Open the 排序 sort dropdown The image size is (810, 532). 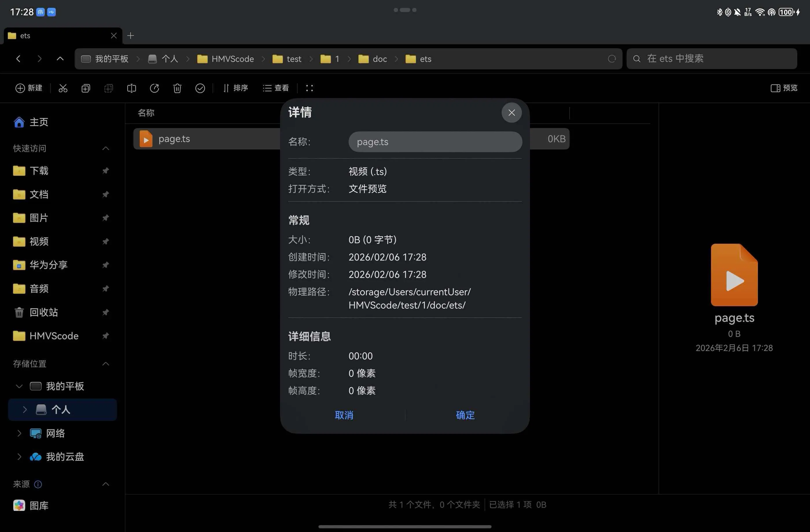pos(235,88)
